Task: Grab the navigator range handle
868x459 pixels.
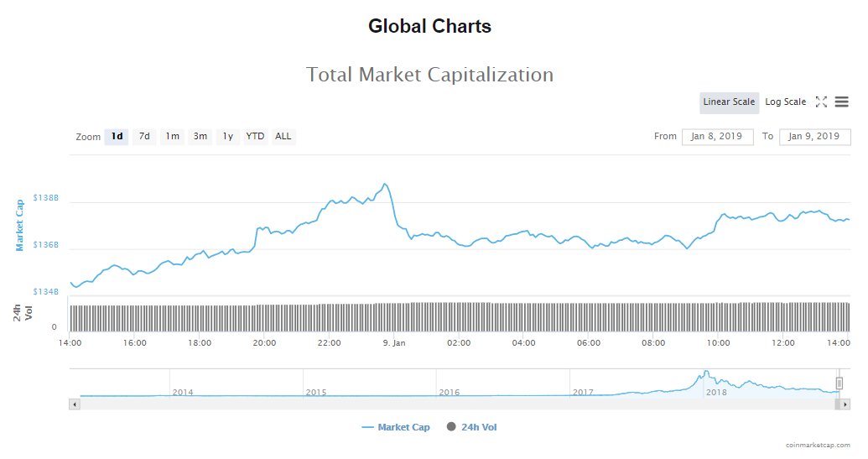Action: tap(839, 383)
